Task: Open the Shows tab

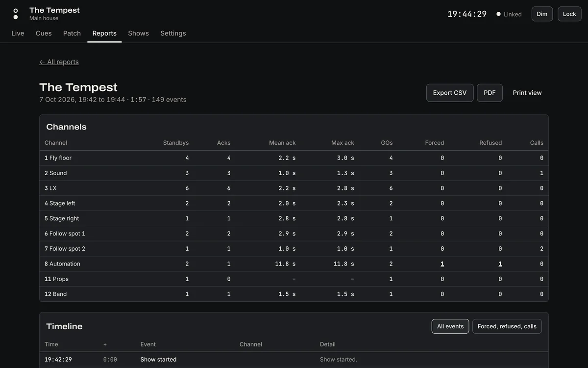Action: 138,33
